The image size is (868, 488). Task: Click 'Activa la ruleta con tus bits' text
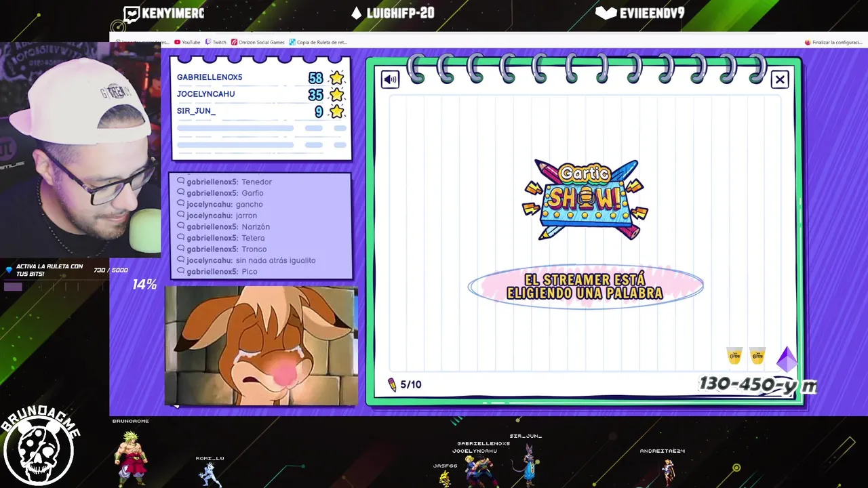[49, 270]
